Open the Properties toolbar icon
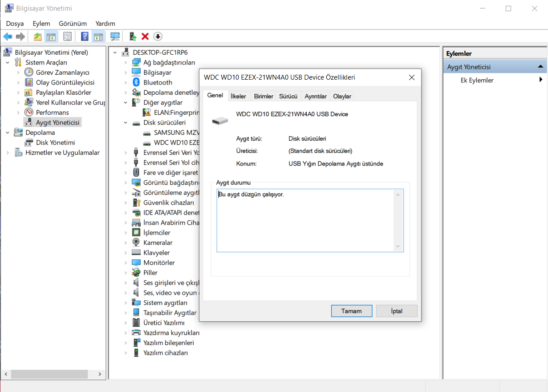The height and width of the screenshot is (392, 548). click(x=67, y=36)
